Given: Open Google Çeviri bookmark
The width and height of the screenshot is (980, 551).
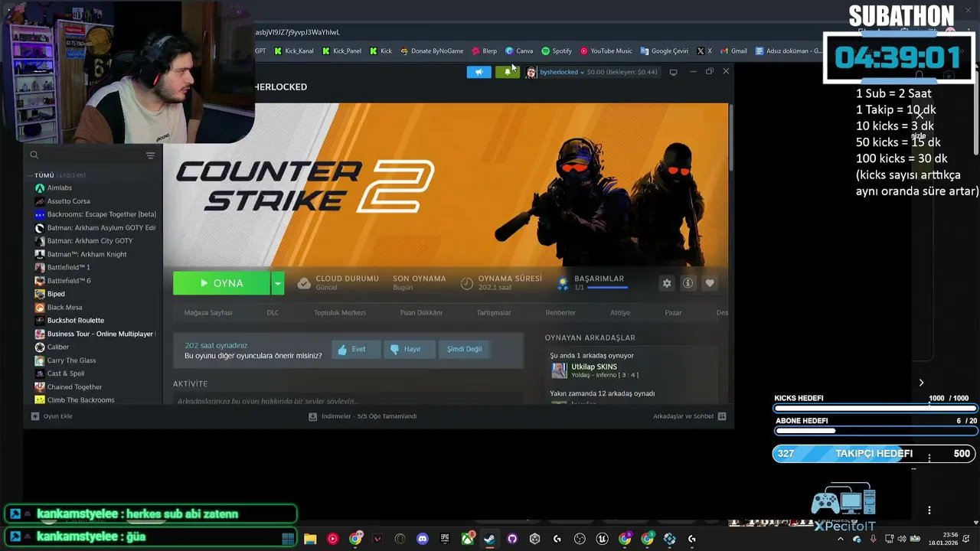Looking at the screenshot, I should (x=665, y=51).
